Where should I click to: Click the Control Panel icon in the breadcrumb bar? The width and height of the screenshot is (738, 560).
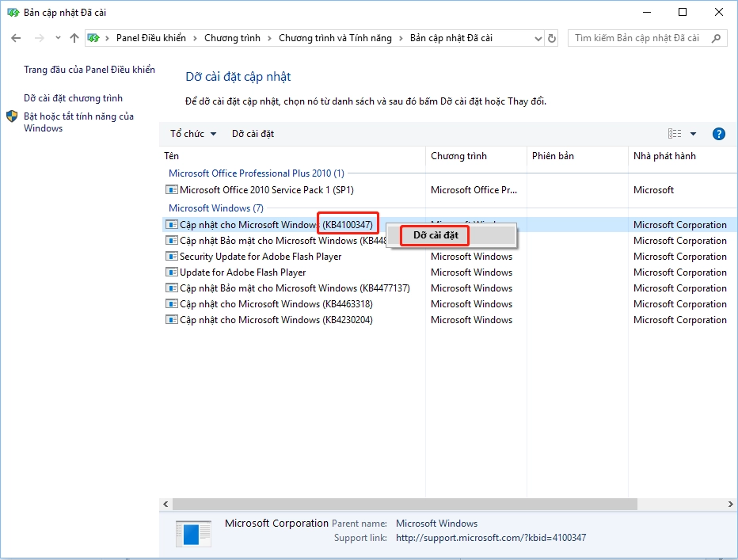(x=93, y=37)
